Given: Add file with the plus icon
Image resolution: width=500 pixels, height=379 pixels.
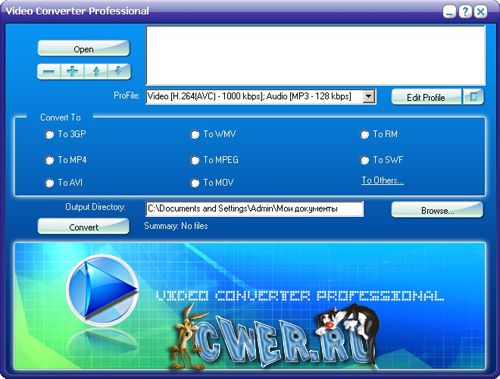Looking at the screenshot, I should click(72, 72).
